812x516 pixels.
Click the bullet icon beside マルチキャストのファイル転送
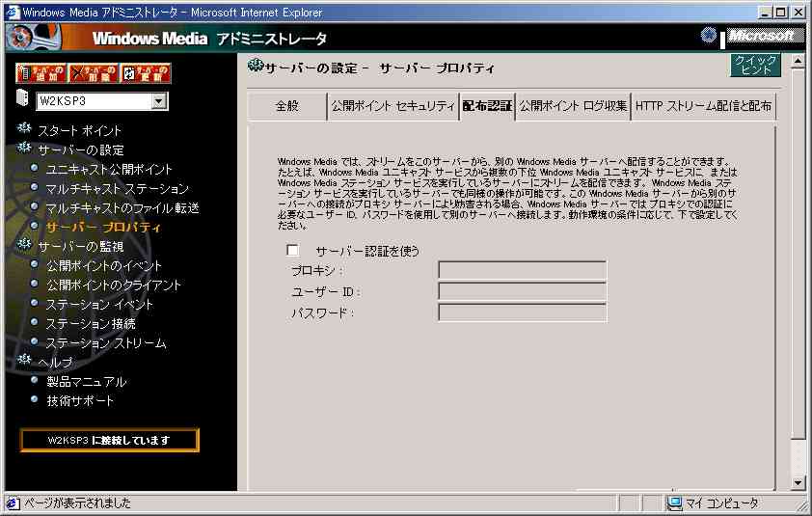[34, 206]
